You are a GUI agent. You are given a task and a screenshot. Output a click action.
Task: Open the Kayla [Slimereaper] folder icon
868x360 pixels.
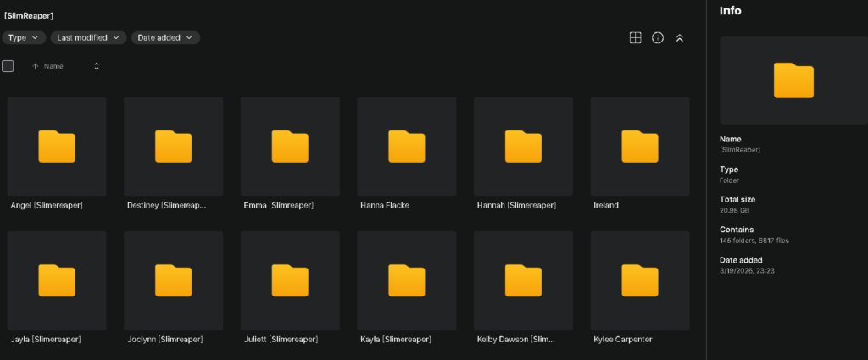(407, 281)
